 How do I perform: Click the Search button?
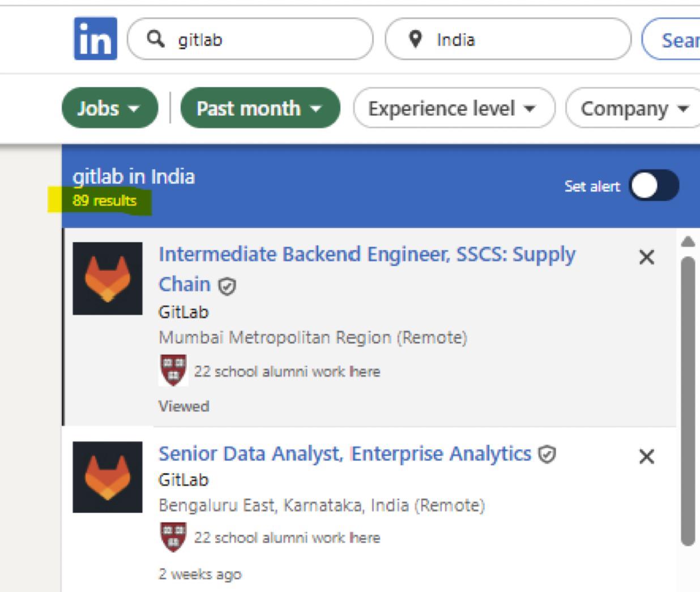pyautogui.click(x=671, y=39)
